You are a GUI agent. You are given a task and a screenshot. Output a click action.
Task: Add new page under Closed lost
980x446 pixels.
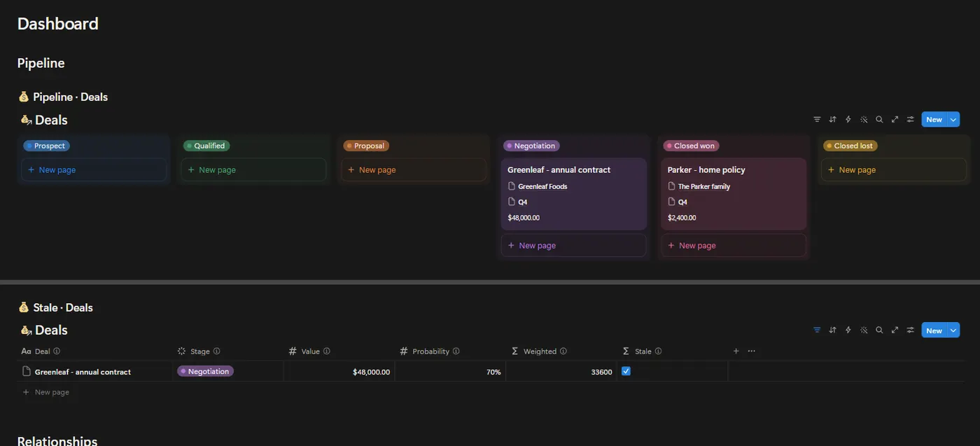click(x=894, y=169)
